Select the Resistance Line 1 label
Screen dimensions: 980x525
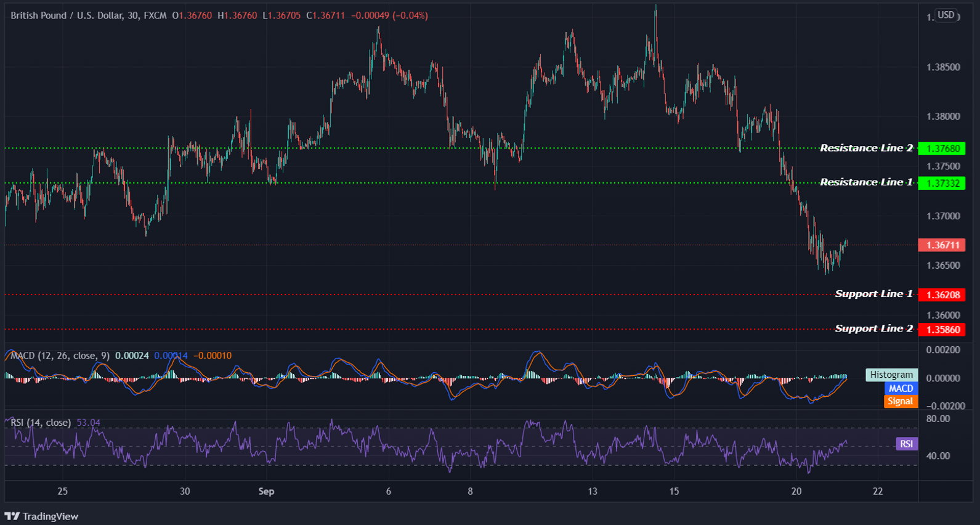tap(866, 182)
